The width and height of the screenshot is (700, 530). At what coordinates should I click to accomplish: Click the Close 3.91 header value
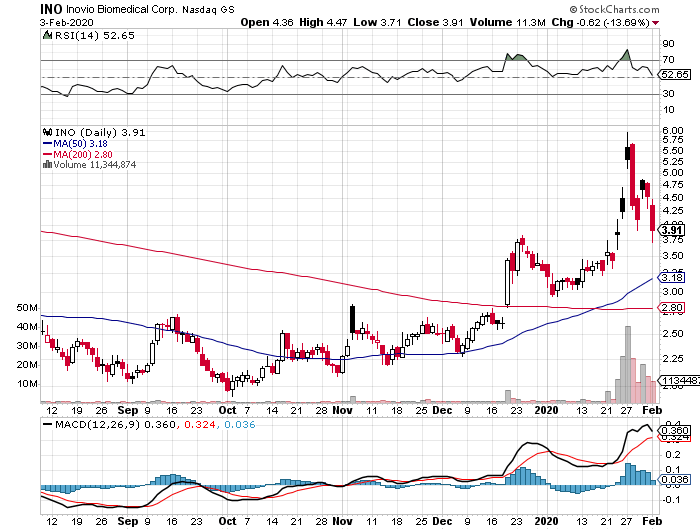pos(435,22)
